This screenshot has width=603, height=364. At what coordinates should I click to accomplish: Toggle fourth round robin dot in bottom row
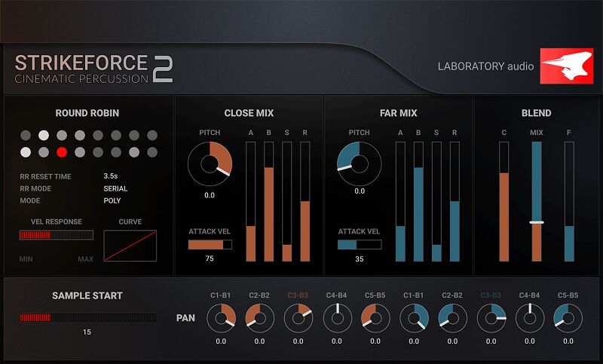[80, 152]
